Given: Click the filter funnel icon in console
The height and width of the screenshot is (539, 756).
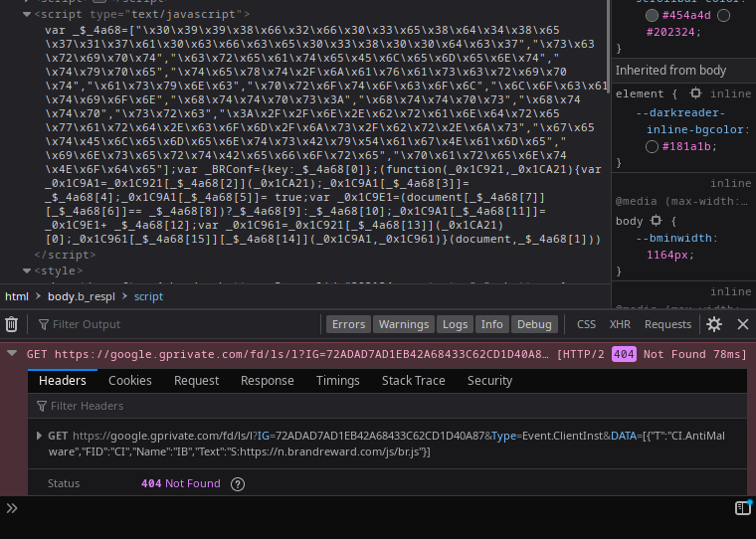Looking at the screenshot, I should [x=44, y=324].
